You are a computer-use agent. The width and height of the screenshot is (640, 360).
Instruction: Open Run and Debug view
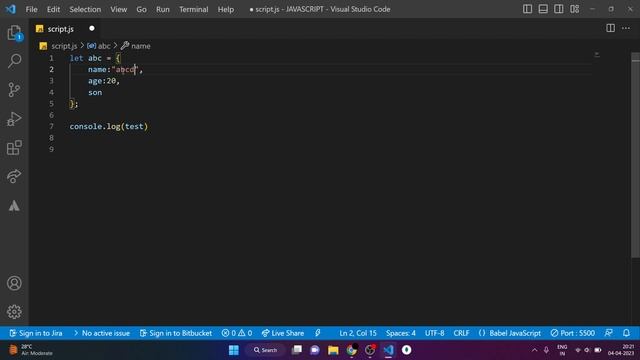(14, 119)
